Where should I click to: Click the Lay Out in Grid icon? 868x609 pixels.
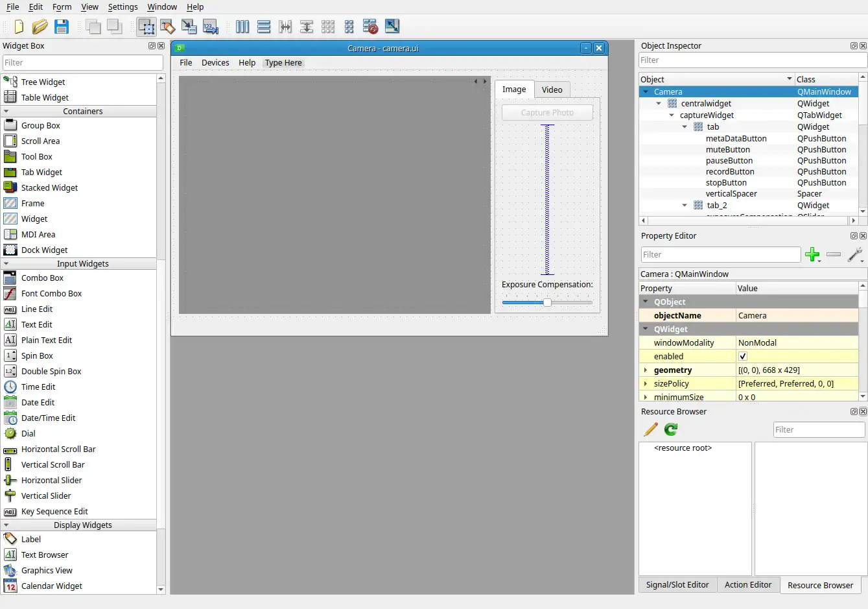pyautogui.click(x=328, y=27)
